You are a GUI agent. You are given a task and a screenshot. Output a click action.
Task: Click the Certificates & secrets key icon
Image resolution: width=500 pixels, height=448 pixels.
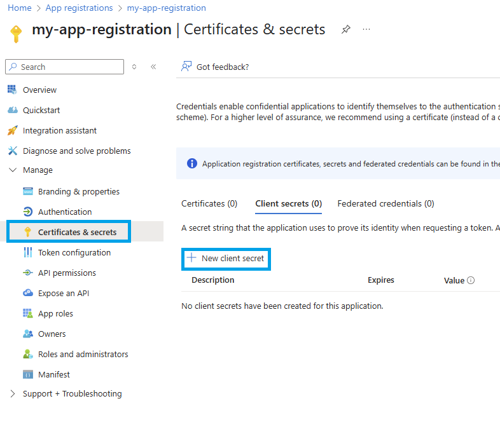(28, 232)
